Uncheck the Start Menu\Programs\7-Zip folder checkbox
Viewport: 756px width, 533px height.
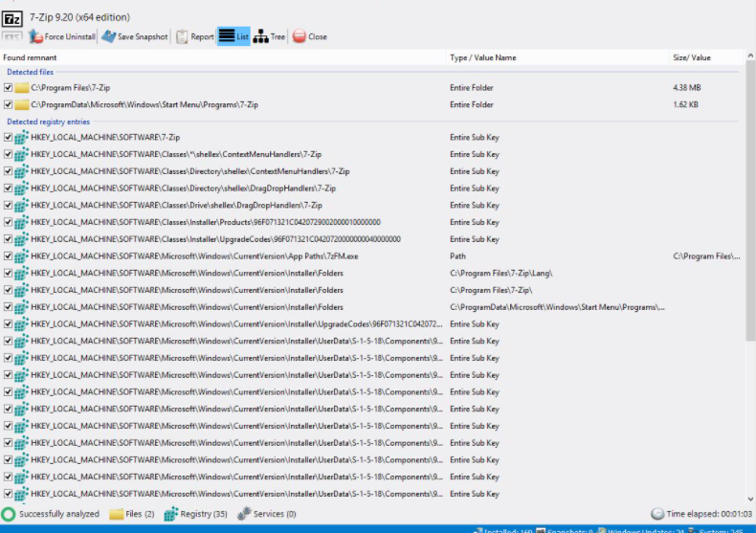click(8, 104)
